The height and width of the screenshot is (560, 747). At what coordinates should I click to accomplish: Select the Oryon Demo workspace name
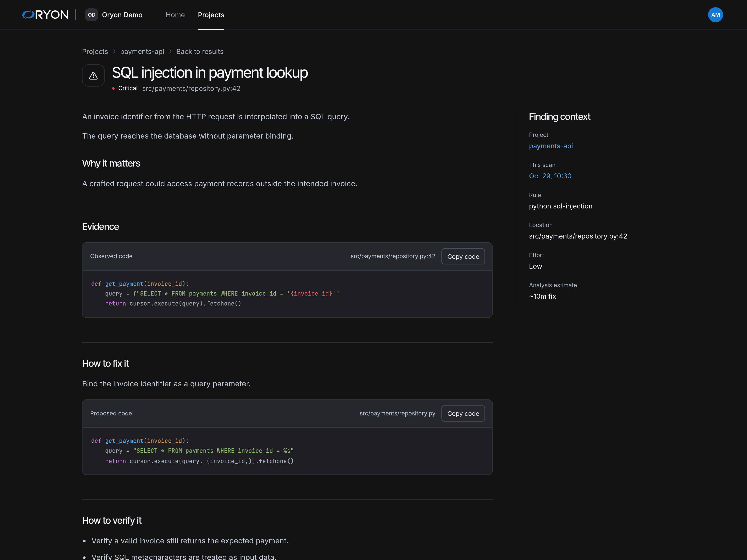click(122, 15)
